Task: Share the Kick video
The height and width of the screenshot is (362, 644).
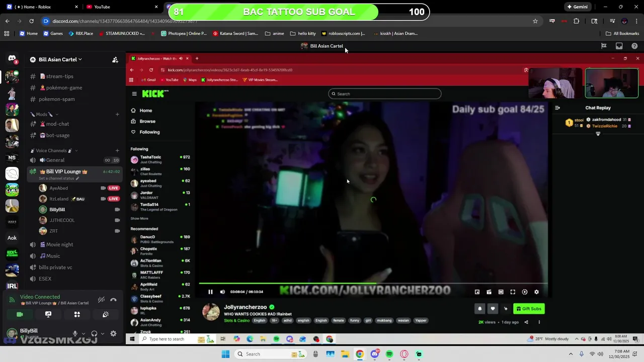Action: pos(526,322)
